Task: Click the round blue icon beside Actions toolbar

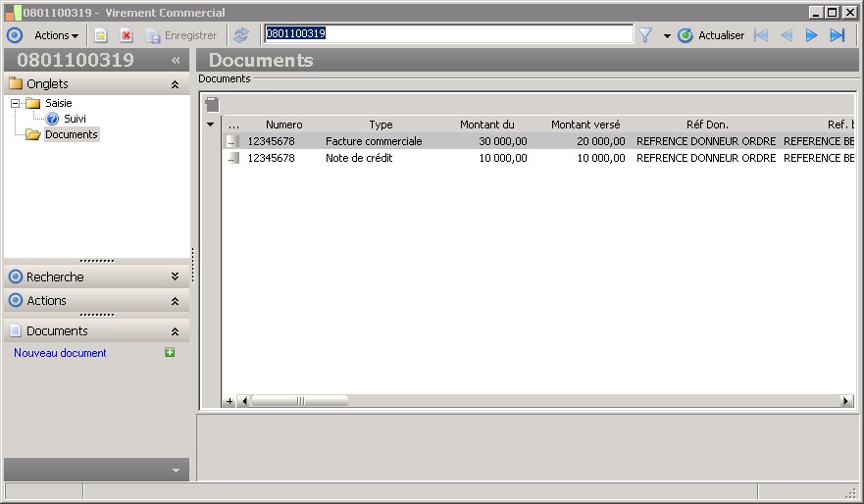Action: [15, 35]
